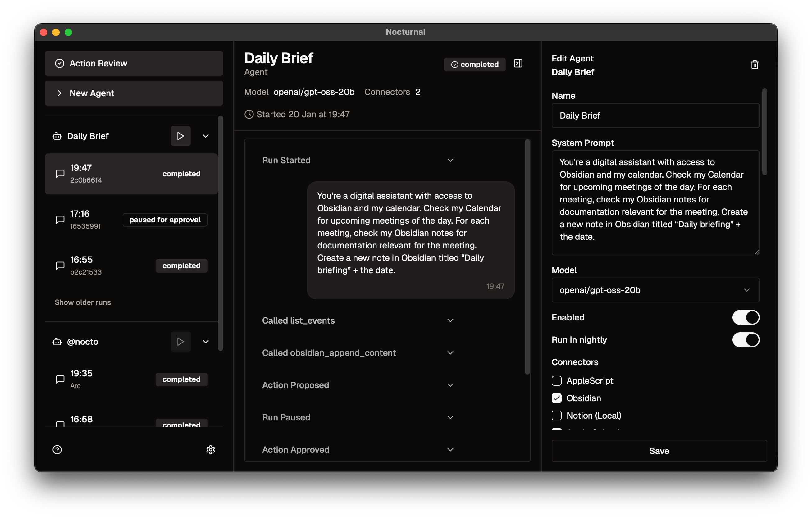
Task: Toggle the Enabled switch off
Action: click(746, 317)
